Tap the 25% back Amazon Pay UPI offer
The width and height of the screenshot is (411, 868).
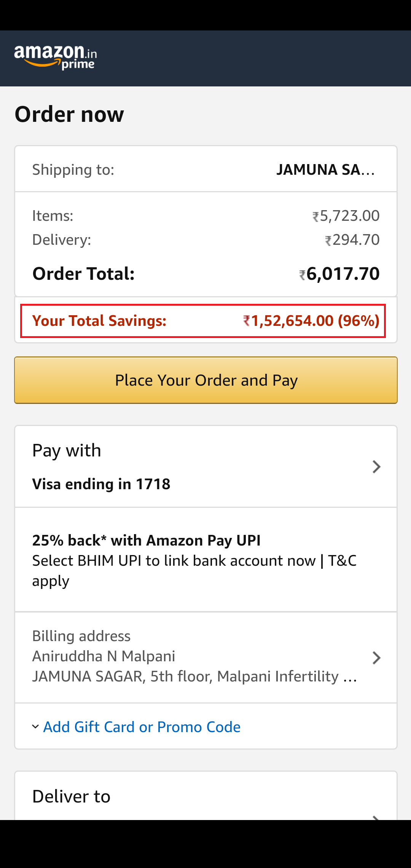[x=147, y=541]
